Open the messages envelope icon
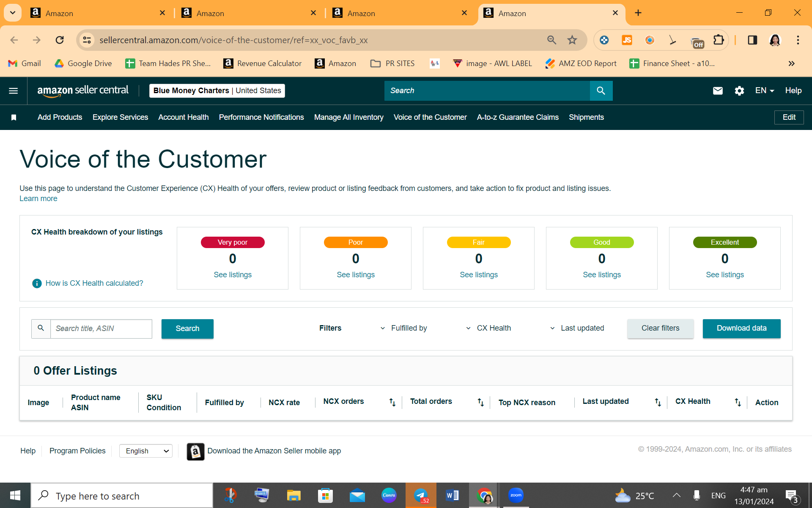Screen dimensions: 812x508 [x=718, y=91]
